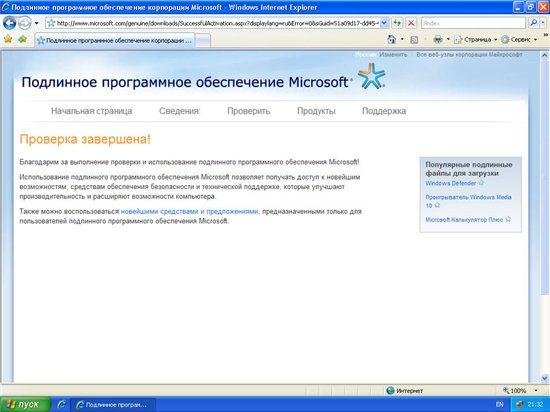
Task: Open Favorites Center star icon
Action: click(8, 39)
